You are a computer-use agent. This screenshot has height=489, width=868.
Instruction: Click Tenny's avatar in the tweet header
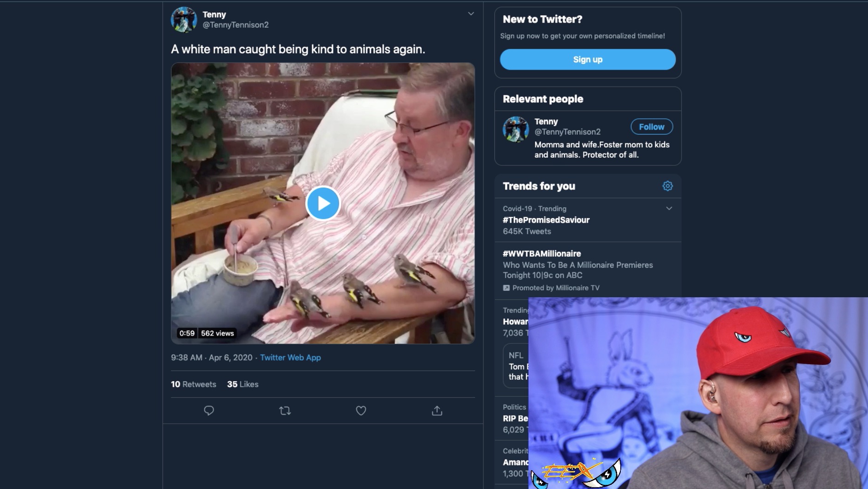tap(184, 20)
